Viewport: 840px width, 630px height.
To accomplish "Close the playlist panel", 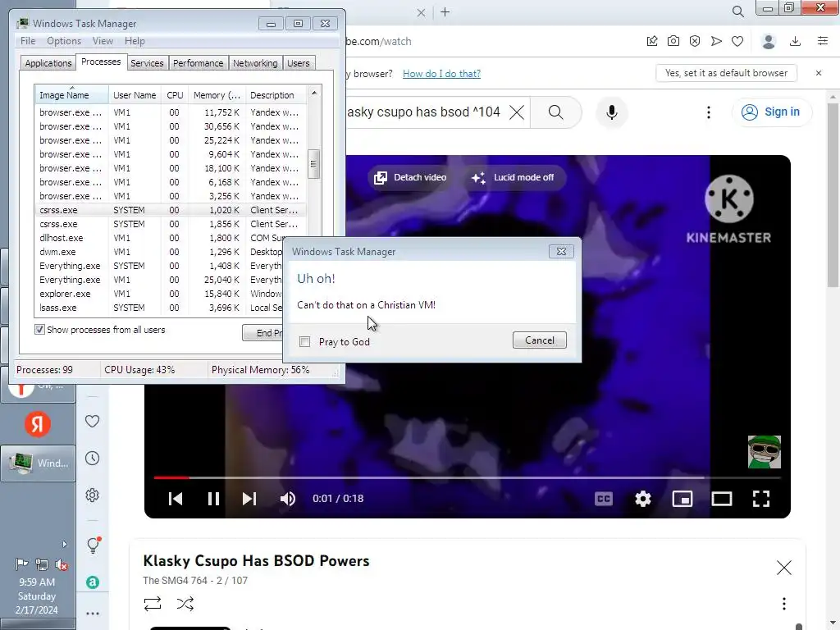I will 783,568.
